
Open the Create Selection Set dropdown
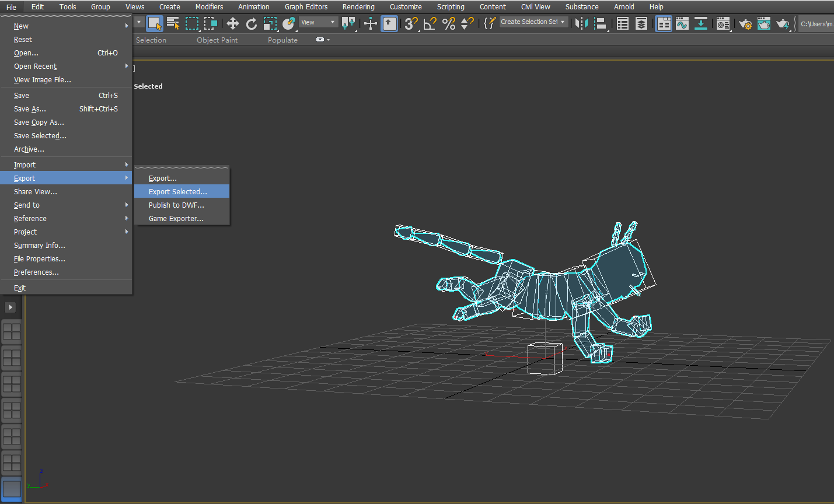coord(533,22)
